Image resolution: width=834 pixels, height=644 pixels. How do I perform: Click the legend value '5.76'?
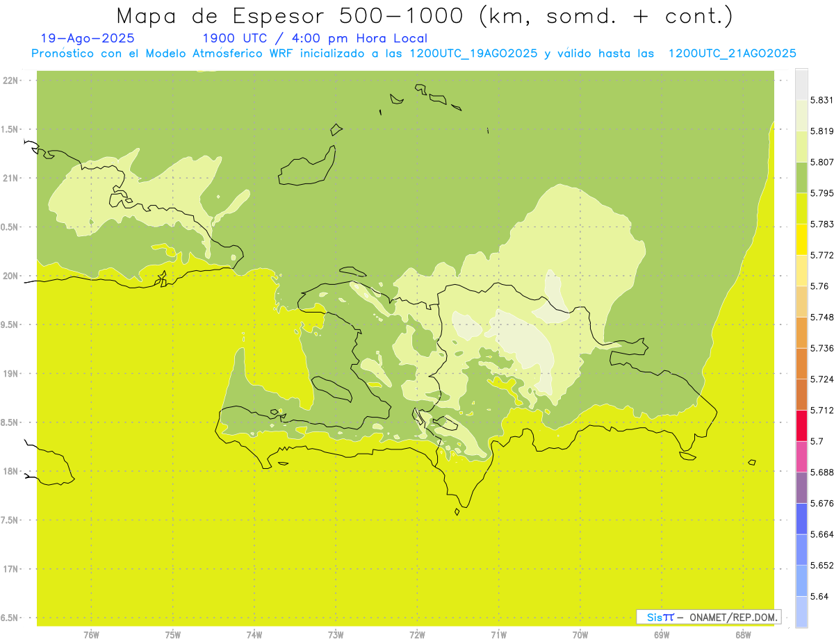[x=819, y=286]
